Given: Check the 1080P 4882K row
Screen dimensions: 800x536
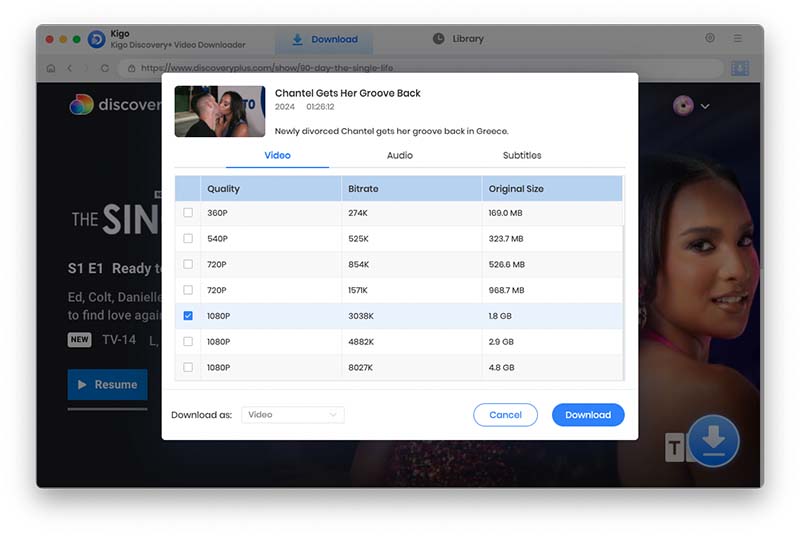Looking at the screenshot, I should (188, 341).
